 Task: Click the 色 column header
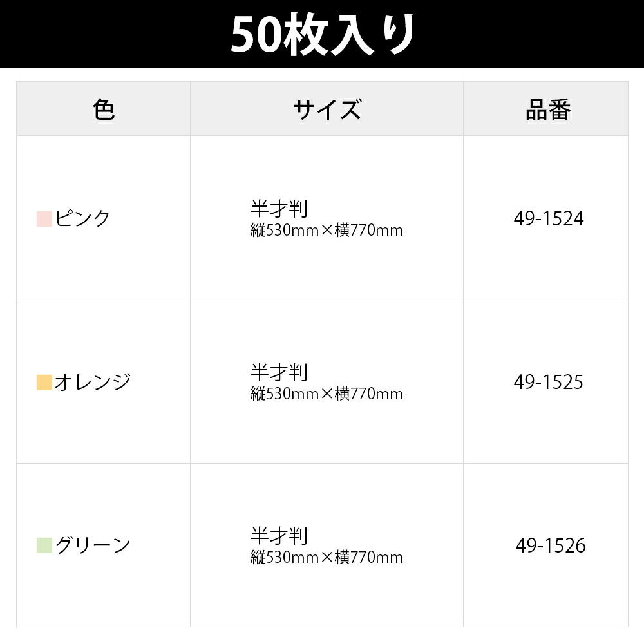(x=104, y=109)
